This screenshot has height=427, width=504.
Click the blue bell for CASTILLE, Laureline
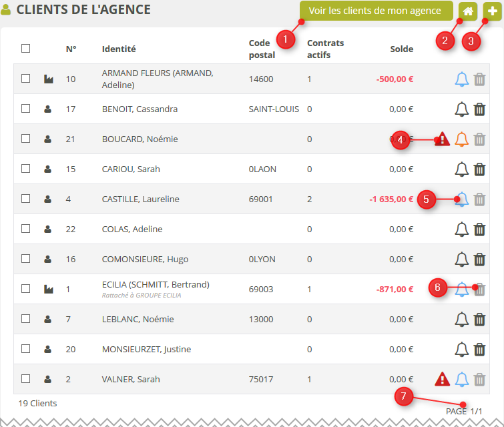point(461,199)
